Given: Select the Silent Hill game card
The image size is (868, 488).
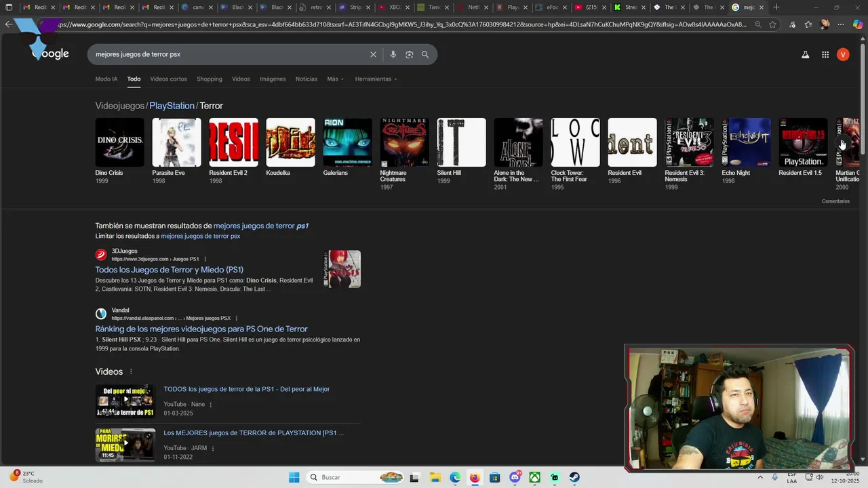Looking at the screenshot, I should (x=461, y=150).
